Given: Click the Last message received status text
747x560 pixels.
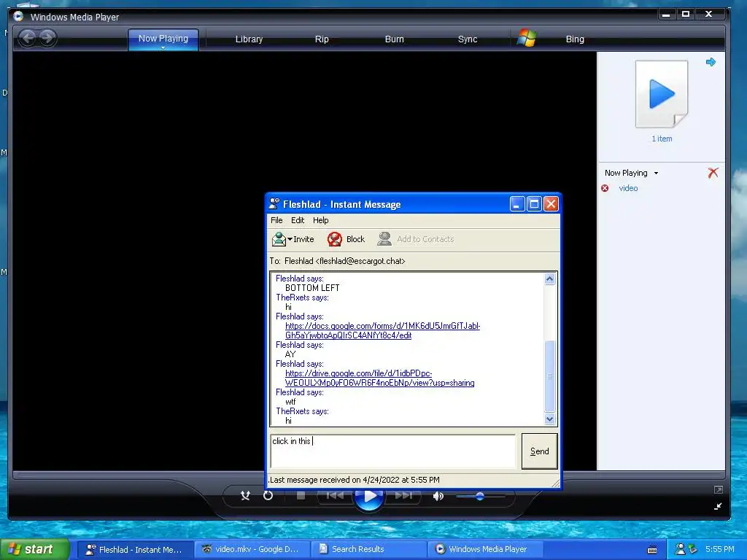Looking at the screenshot, I should pos(354,480).
